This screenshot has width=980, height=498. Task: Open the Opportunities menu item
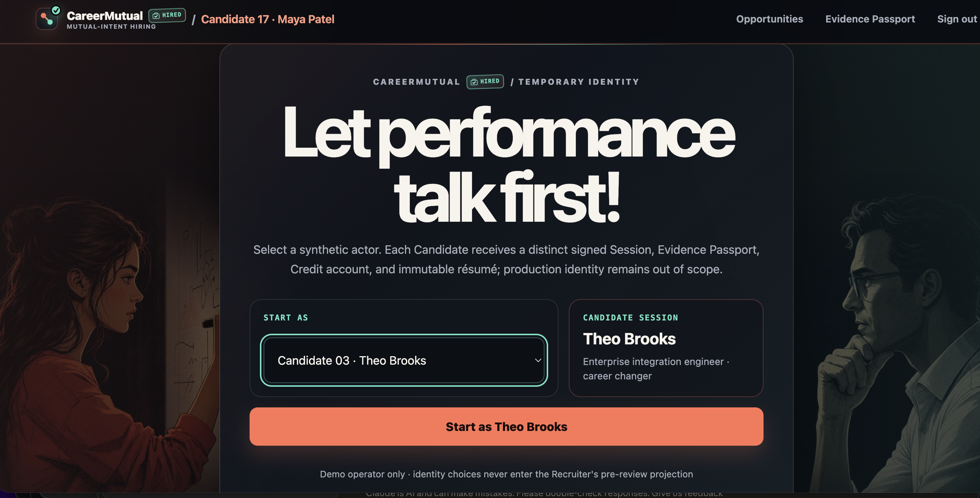(x=769, y=19)
